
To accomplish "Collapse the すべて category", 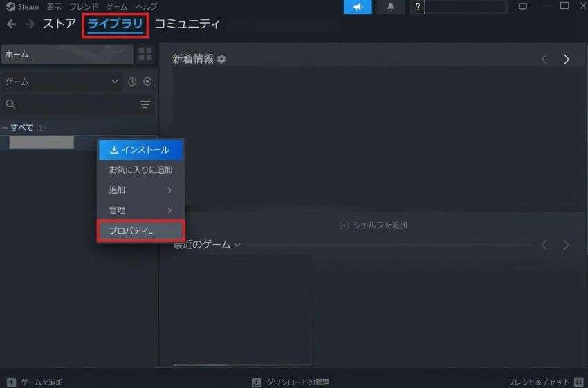I will click(x=5, y=128).
